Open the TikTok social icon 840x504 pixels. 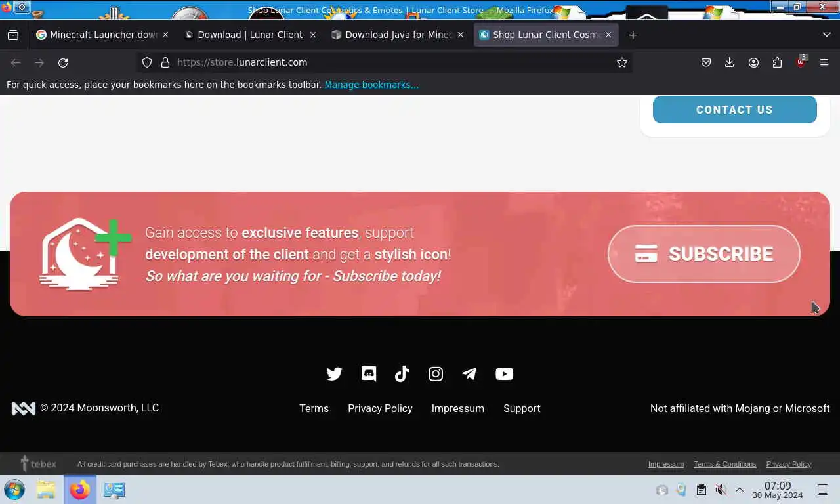[x=402, y=374]
